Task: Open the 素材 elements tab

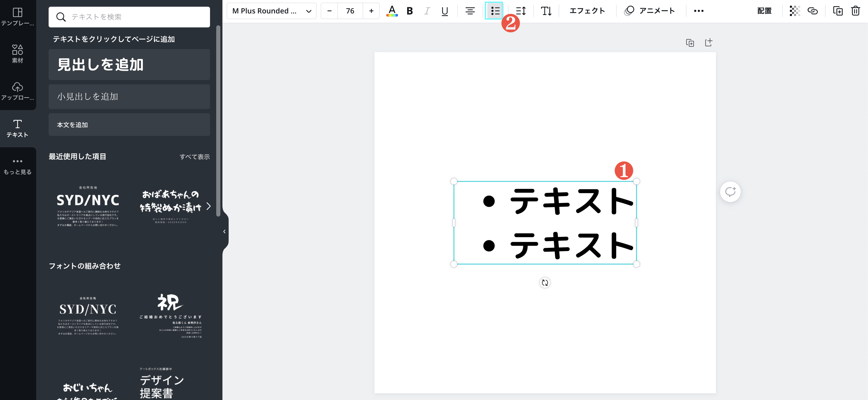Action: coord(18,54)
